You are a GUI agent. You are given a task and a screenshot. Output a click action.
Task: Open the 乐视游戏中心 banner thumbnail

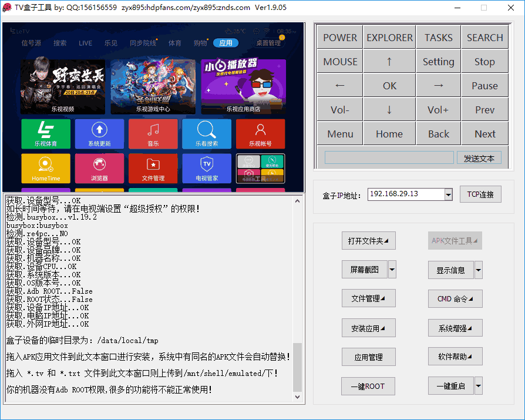(153, 87)
